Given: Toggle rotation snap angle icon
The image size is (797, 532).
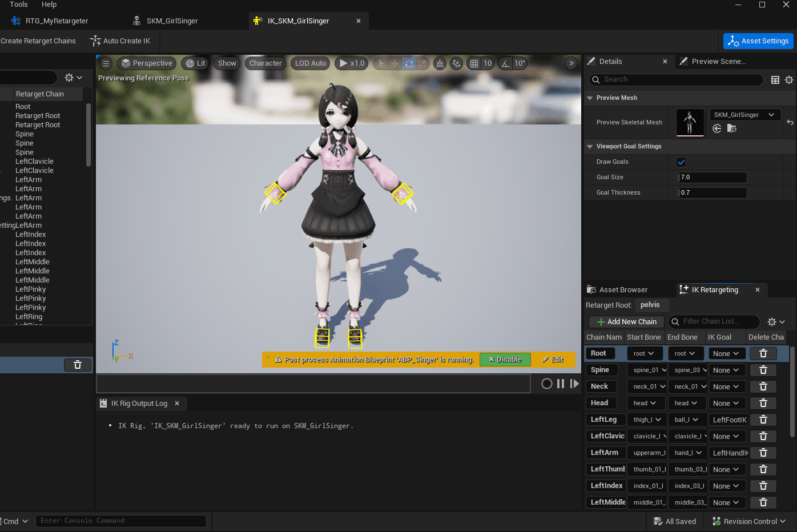Looking at the screenshot, I should [x=506, y=63].
